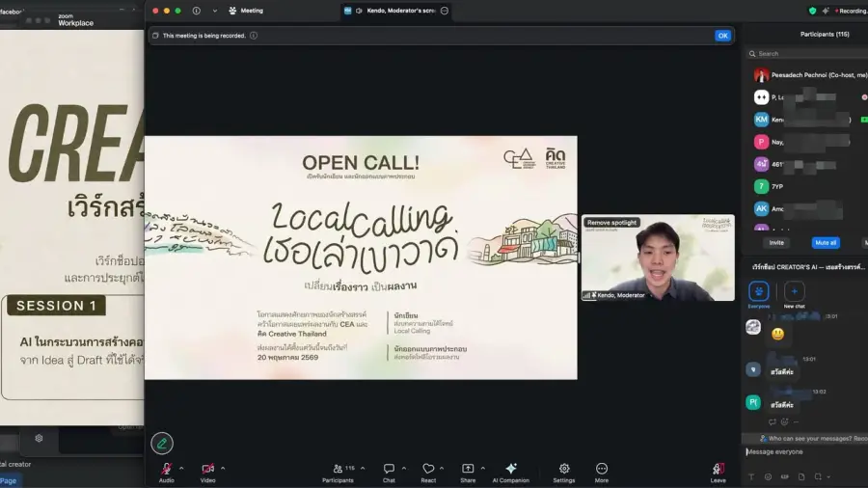Expand the Share options arrow
This screenshot has height=488, width=868.
[x=483, y=468]
